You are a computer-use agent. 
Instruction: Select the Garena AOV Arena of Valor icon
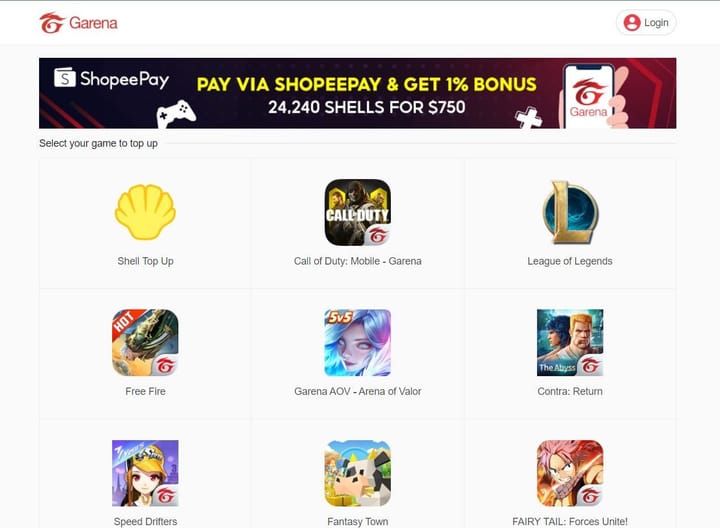358,343
